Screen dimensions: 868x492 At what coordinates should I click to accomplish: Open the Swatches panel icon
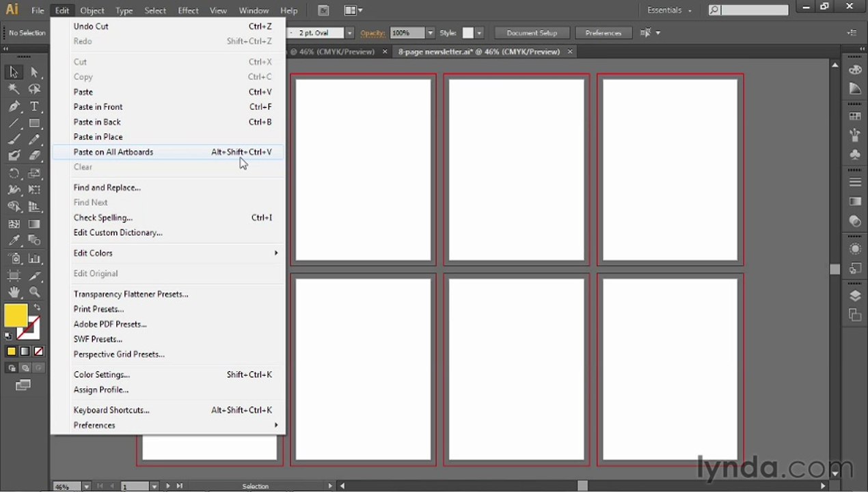pos(854,117)
